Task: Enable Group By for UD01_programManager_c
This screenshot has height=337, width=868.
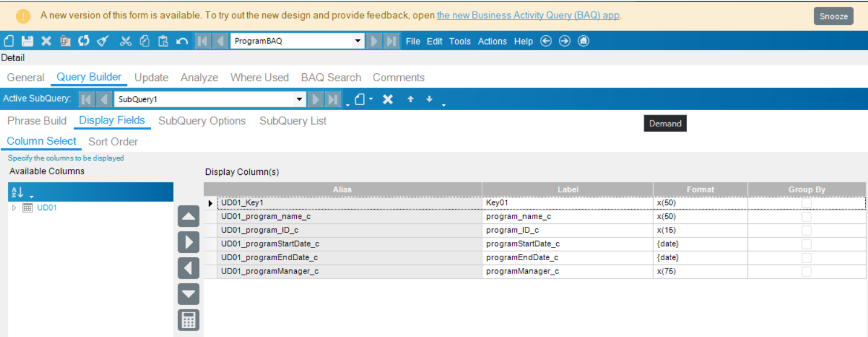Action: pyautogui.click(x=806, y=271)
